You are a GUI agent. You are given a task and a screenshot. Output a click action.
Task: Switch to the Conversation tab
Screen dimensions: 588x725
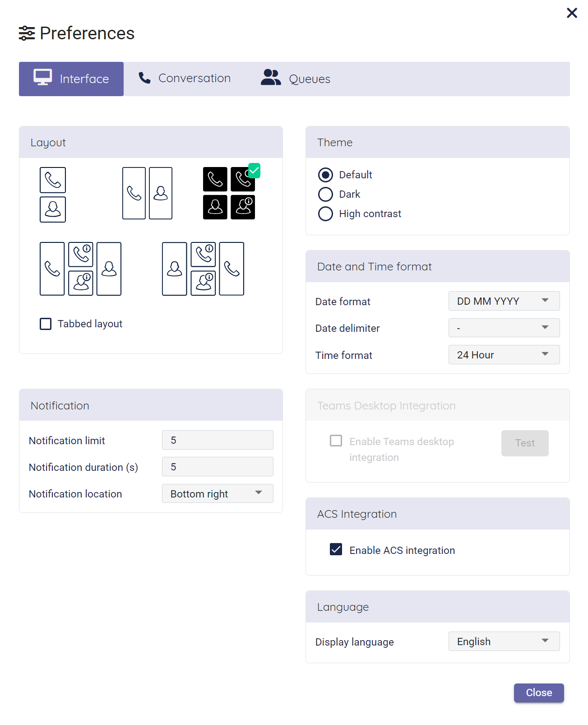coord(185,79)
